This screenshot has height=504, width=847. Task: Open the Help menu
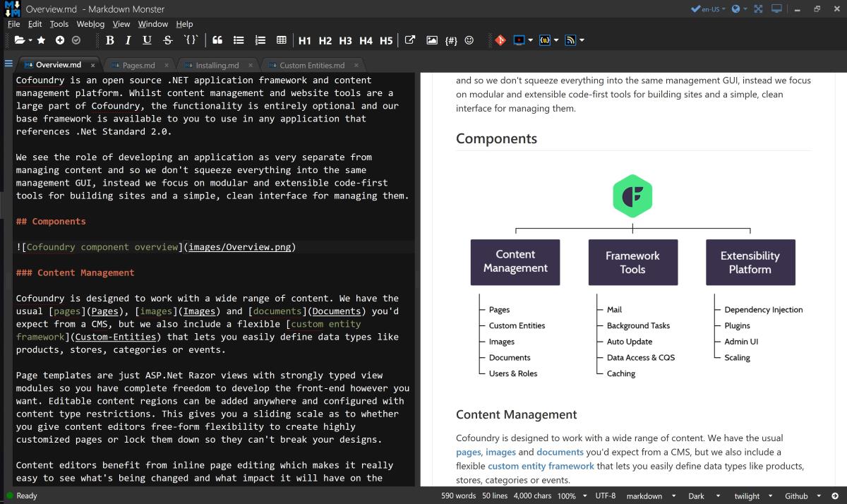pyautogui.click(x=184, y=24)
